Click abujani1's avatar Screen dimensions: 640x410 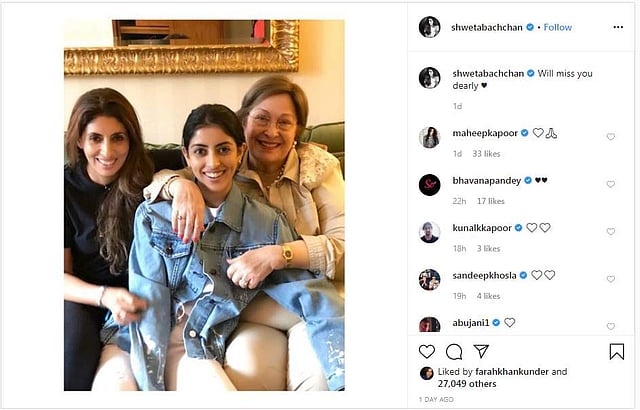(429, 324)
